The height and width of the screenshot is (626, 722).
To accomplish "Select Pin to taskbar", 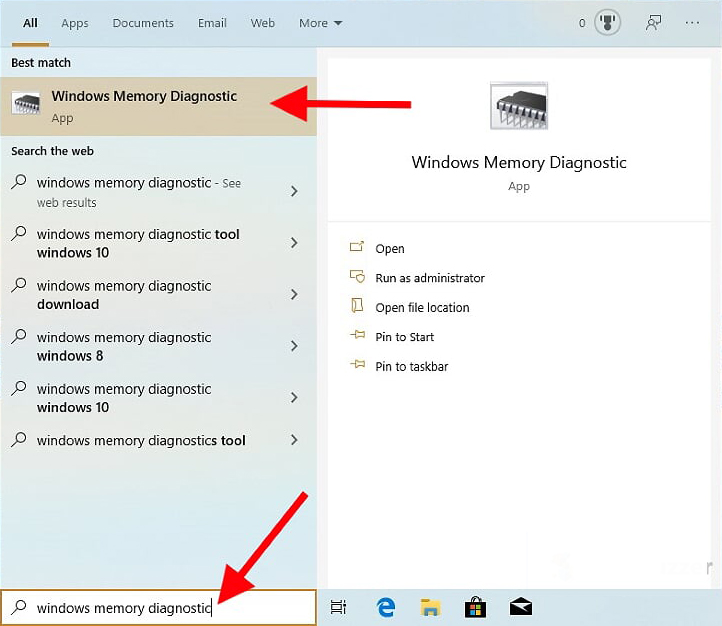I will (x=412, y=366).
